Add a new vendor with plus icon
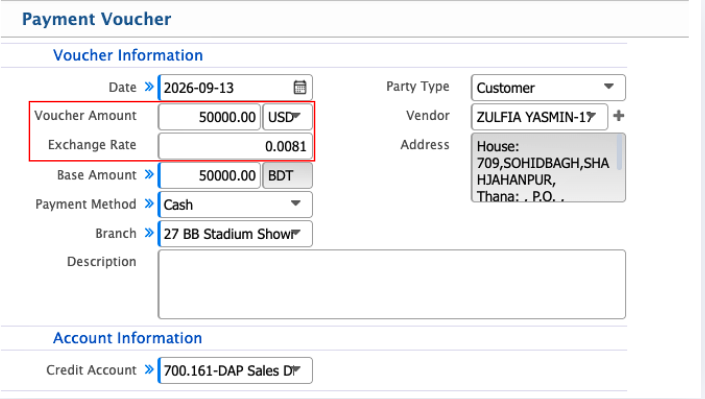This screenshot has width=705, height=399. click(x=619, y=116)
